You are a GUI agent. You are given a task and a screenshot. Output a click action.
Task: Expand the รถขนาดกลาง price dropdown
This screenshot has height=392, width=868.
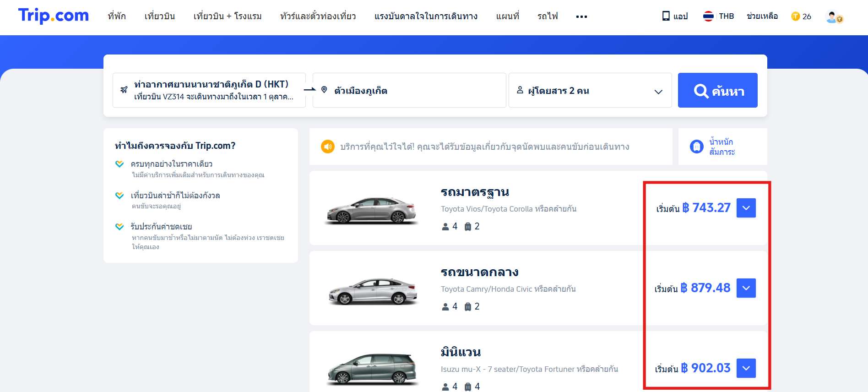coord(746,288)
